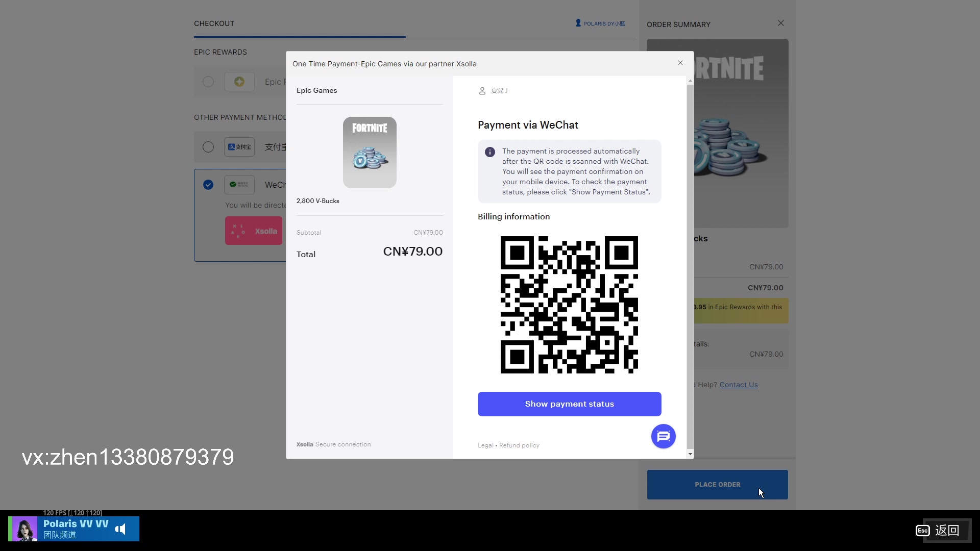Screen dimensions: 980x551
Task: Click the Checkout tab heading
Action: pos(214,23)
